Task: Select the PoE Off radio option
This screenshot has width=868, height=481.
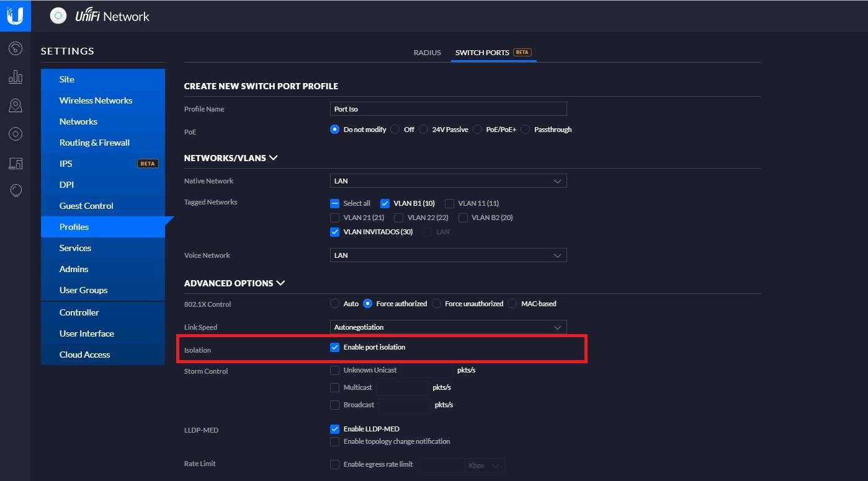Action: click(x=395, y=130)
